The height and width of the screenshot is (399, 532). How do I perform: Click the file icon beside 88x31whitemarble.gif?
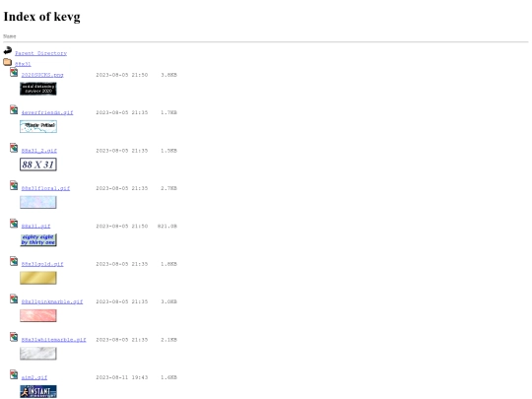(14, 337)
